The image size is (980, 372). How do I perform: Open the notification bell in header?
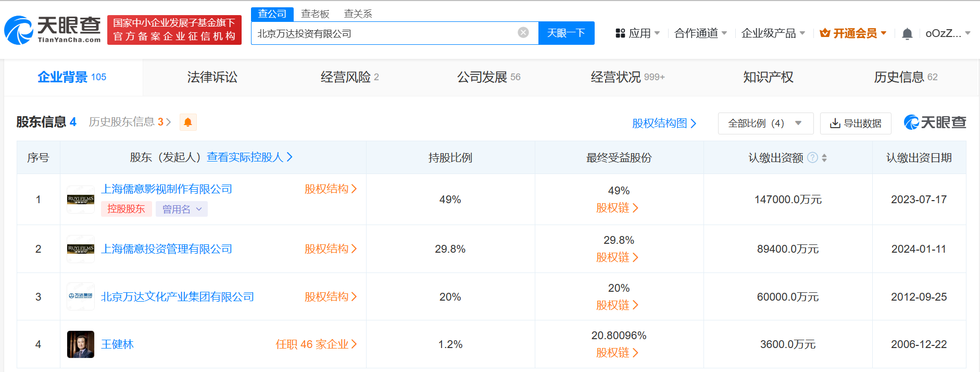[907, 34]
